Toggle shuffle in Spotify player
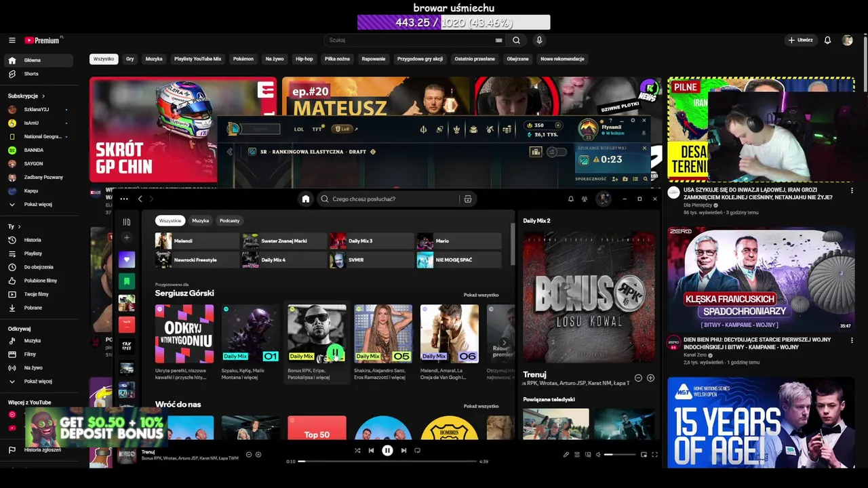Image resolution: width=868 pixels, height=488 pixels. click(x=357, y=450)
